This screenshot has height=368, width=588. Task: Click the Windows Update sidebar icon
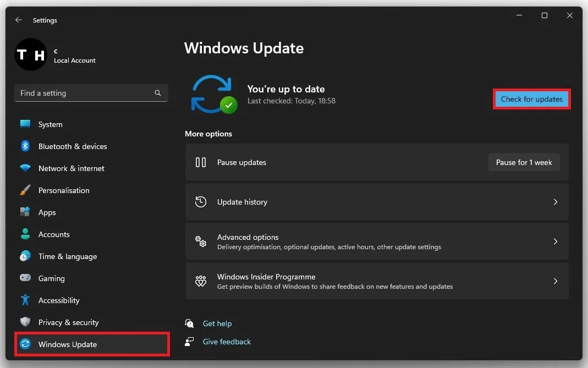tap(25, 344)
